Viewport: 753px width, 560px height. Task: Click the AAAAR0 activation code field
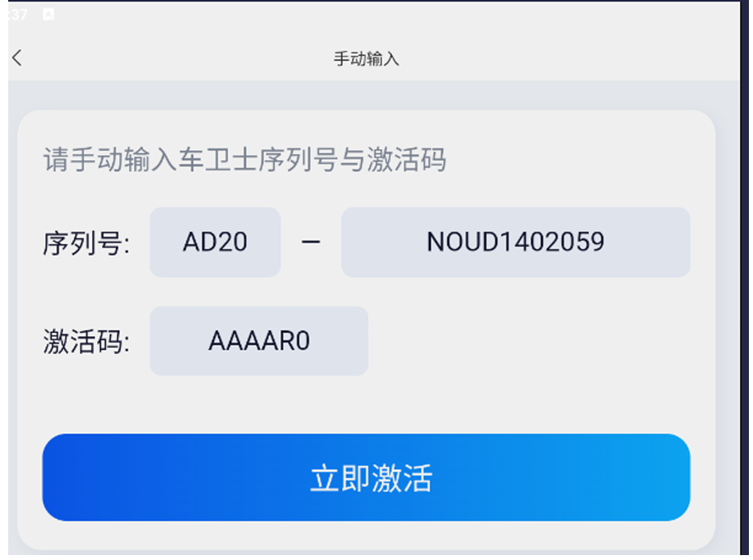258,341
